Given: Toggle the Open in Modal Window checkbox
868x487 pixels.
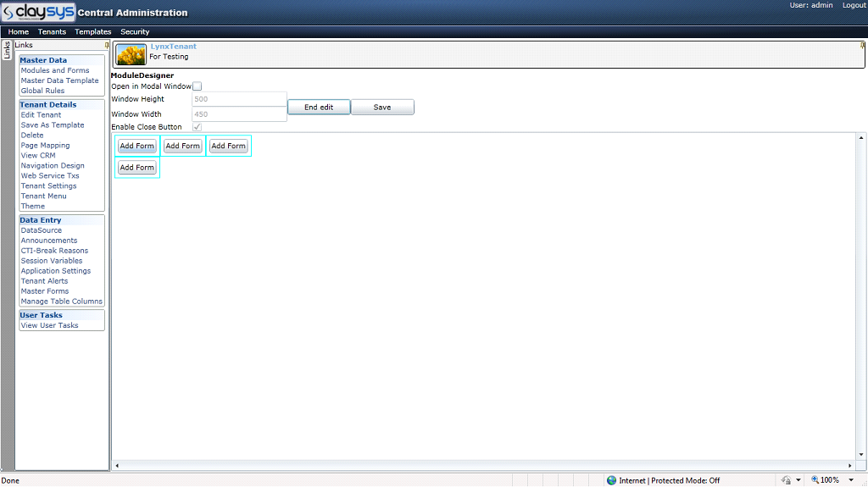Looking at the screenshot, I should 197,86.
